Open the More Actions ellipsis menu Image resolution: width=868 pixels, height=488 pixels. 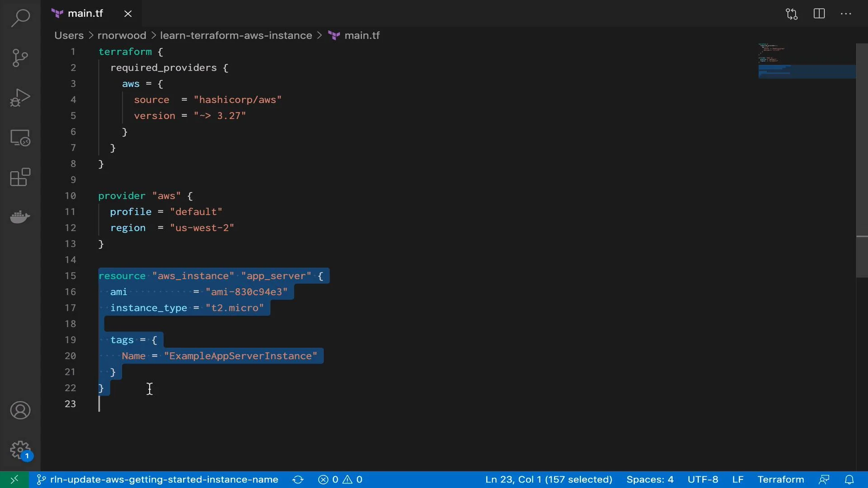pos(846,14)
